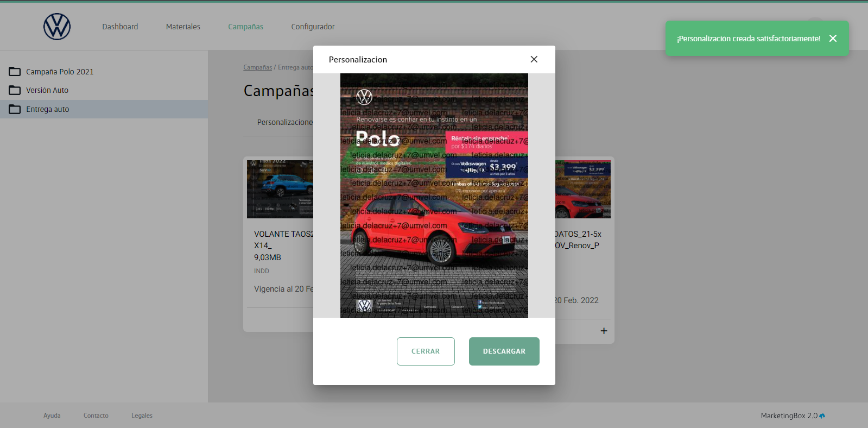
Task: Open the red Polo card thumbnail
Action: click(583, 189)
